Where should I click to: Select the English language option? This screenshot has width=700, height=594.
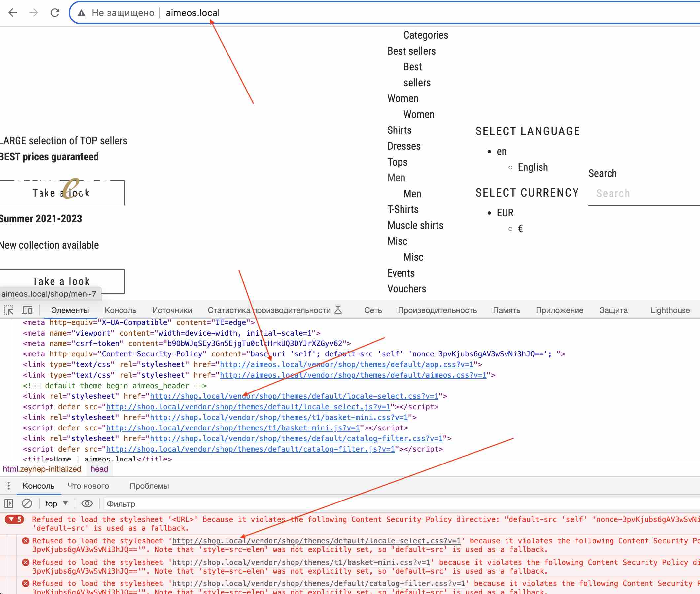coord(533,167)
